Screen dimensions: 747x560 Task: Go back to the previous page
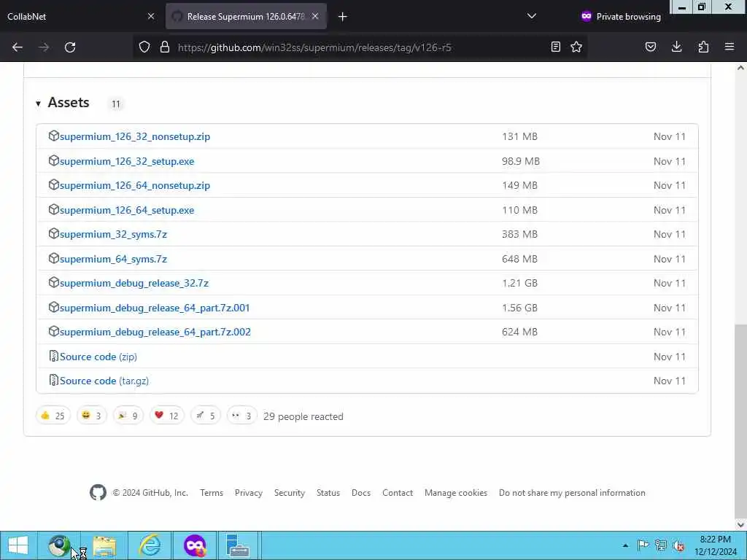(18, 47)
